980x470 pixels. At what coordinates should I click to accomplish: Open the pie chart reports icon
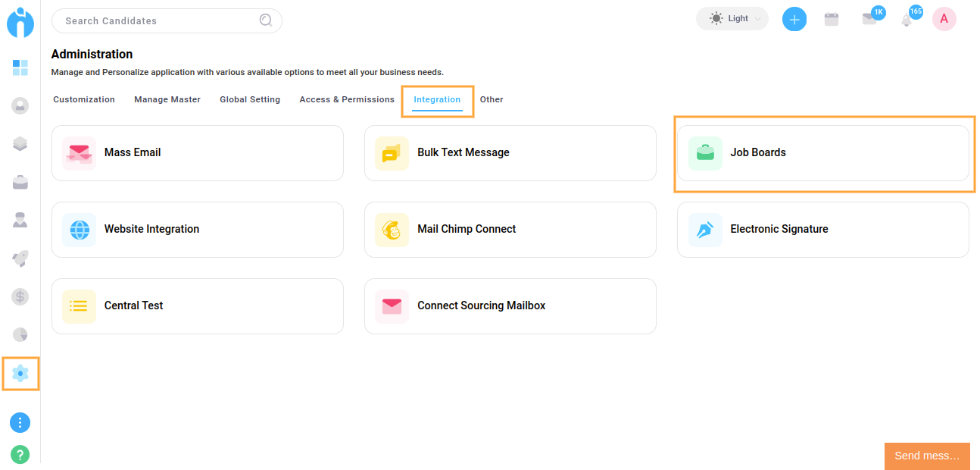click(20, 334)
